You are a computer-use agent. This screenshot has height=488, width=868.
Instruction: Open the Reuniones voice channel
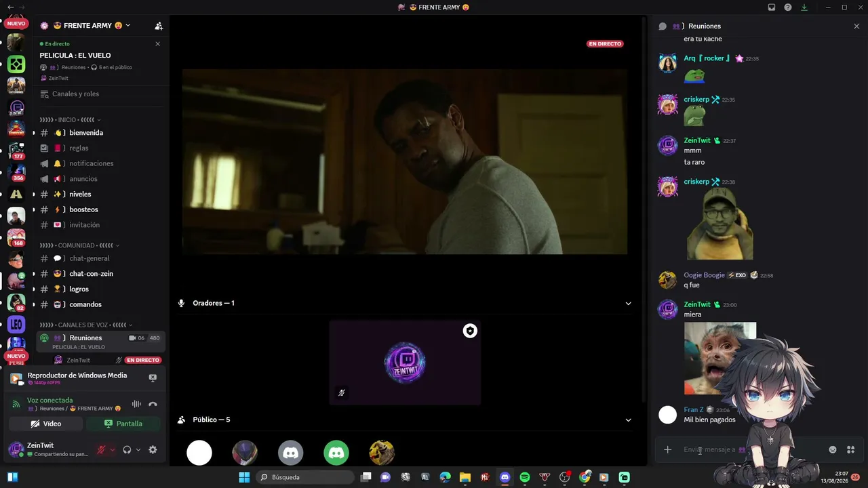pos(100,342)
